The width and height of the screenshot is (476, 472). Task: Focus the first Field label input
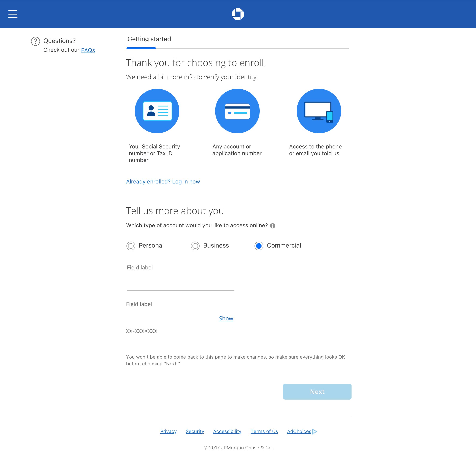pyautogui.click(x=180, y=284)
